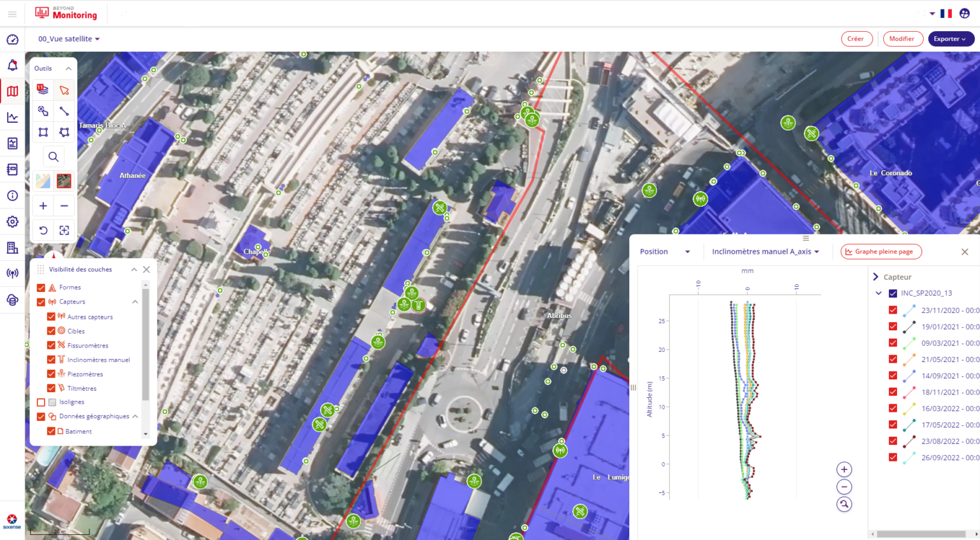
Task: Zoom in the map with plus tool
Action: tap(43, 206)
